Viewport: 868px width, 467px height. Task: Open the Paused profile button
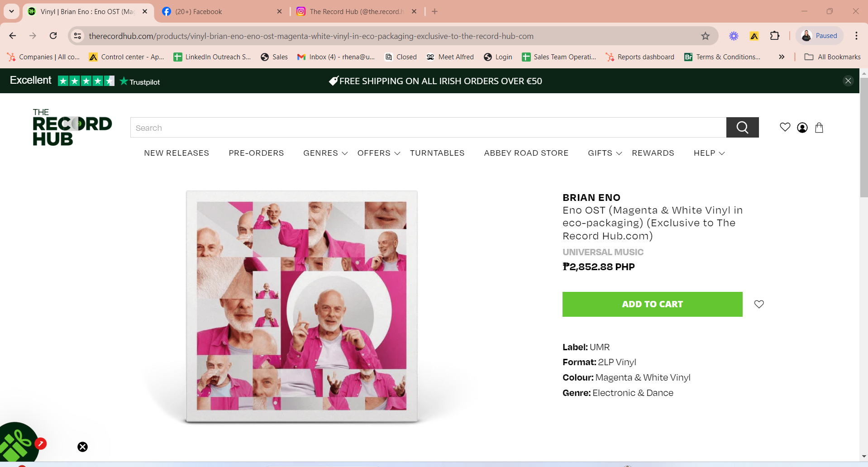(820, 36)
